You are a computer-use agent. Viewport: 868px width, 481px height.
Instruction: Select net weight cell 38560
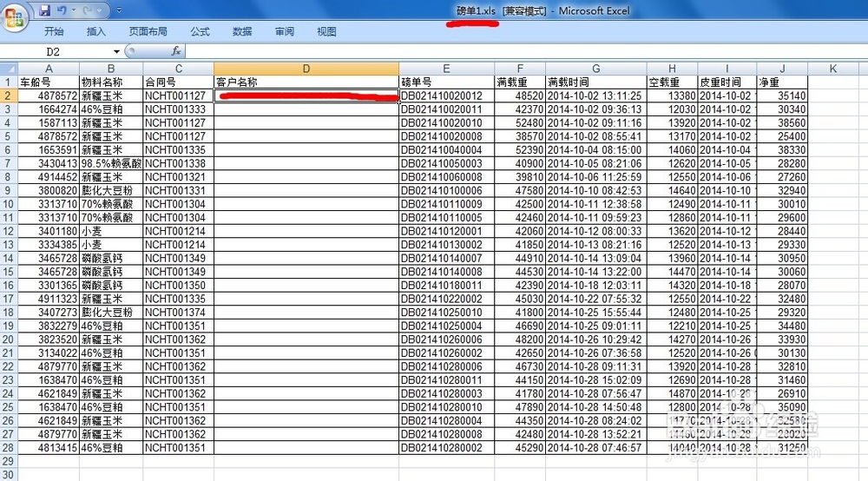782,123
